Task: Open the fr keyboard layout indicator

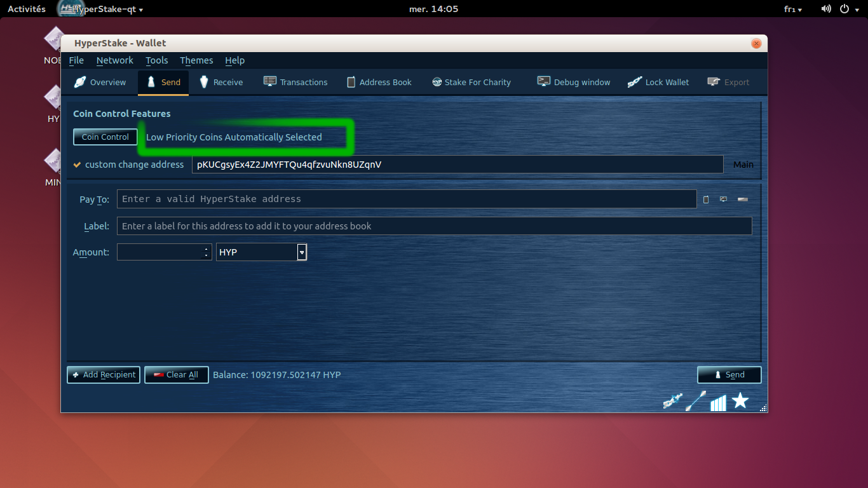Action: [x=793, y=9]
